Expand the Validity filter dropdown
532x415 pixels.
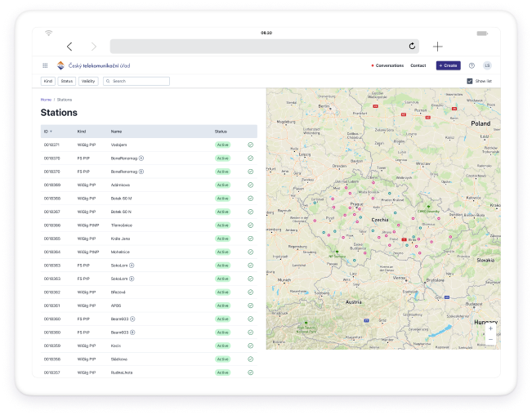coord(88,82)
